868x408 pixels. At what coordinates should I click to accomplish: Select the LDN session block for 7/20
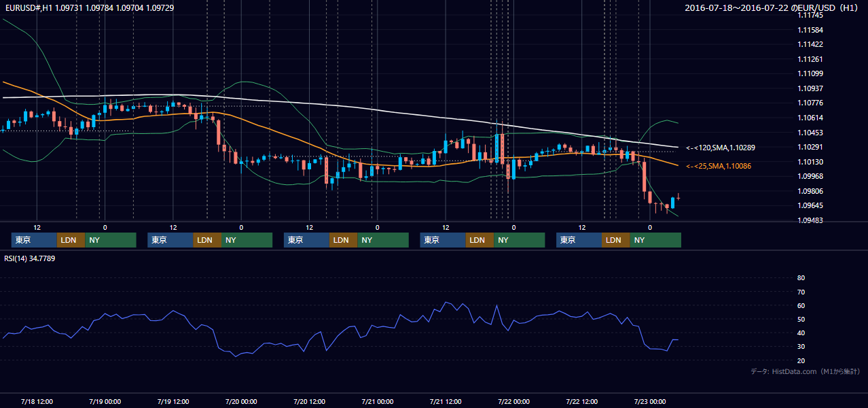point(343,240)
